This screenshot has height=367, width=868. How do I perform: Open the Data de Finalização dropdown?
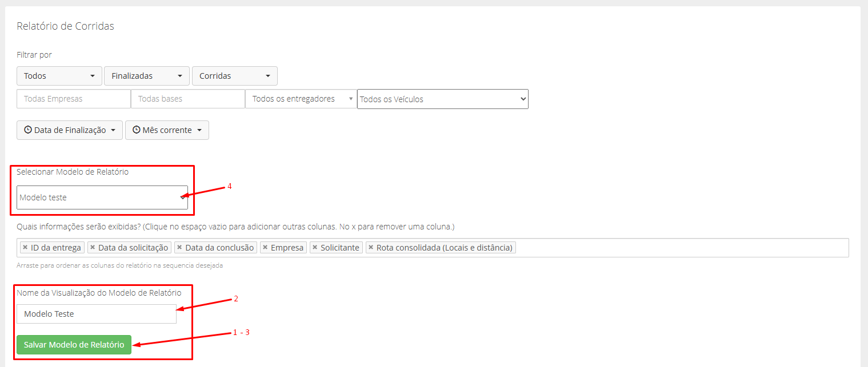[70, 130]
